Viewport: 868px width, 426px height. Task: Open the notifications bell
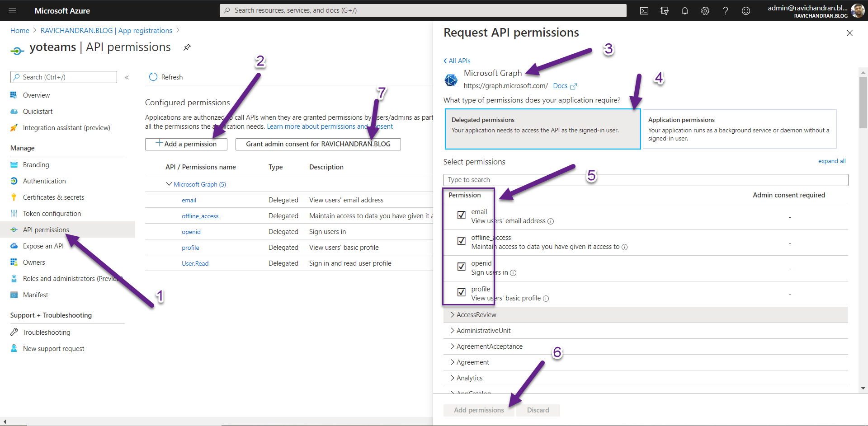[x=684, y=10]
